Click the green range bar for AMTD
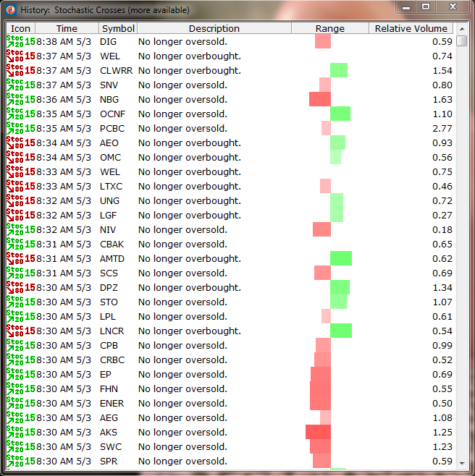Screen dimensions: 475x476 click(341, 259)
